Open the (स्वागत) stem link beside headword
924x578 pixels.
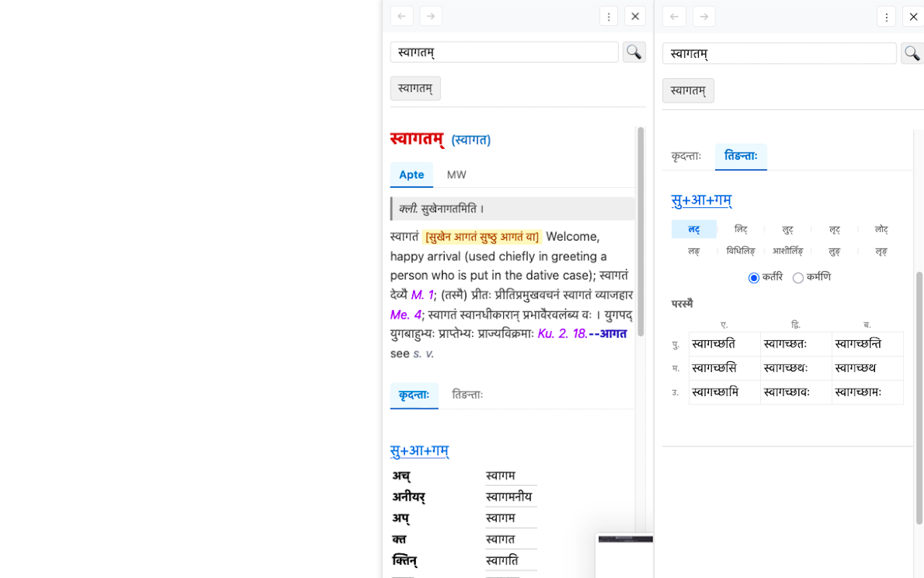point(471,139)
